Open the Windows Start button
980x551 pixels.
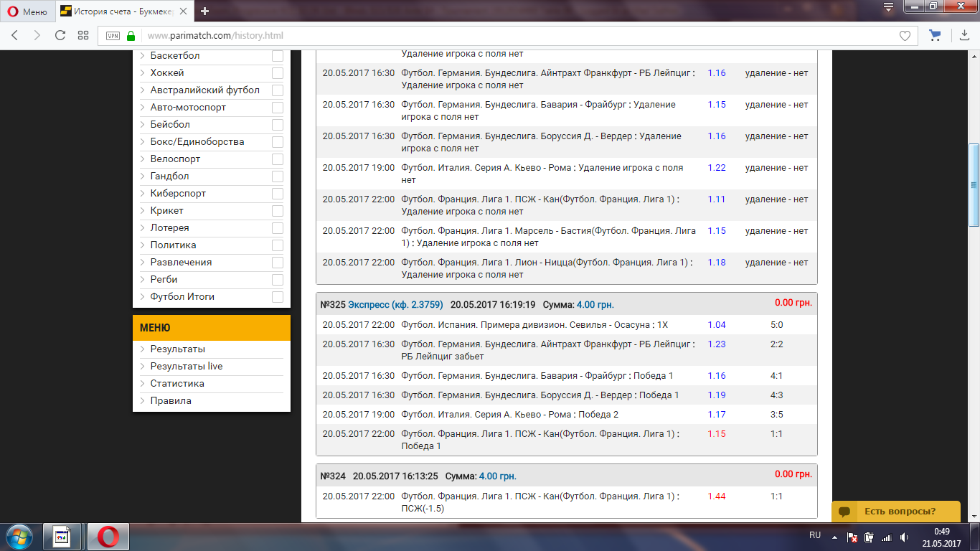coord(19,537)
